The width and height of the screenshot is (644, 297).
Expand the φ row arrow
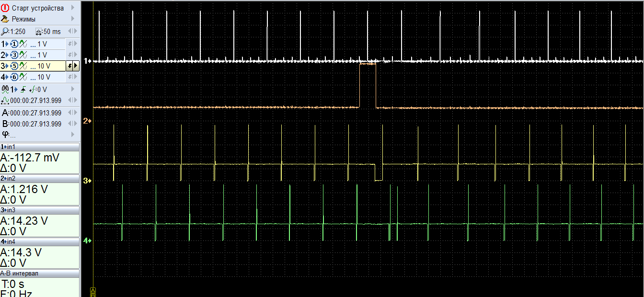click(73, 134)
